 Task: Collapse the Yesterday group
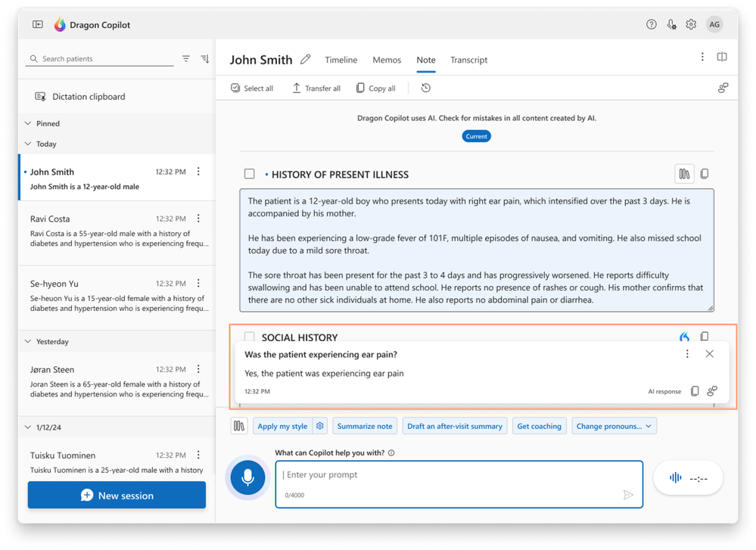click(28, 341)
